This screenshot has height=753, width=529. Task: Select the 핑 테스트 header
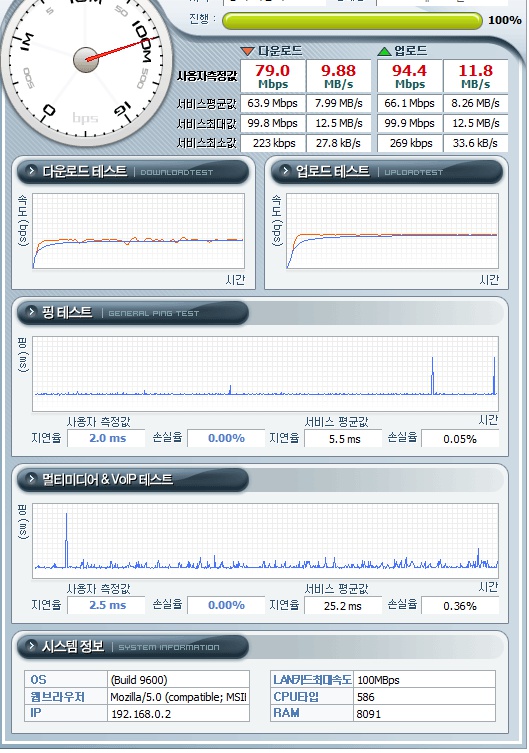(x=133, y=313)
